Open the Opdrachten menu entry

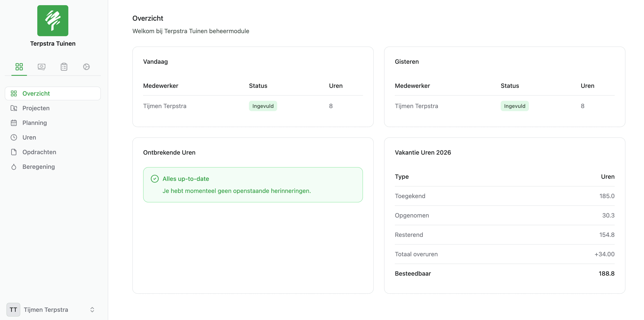point(39,152)
